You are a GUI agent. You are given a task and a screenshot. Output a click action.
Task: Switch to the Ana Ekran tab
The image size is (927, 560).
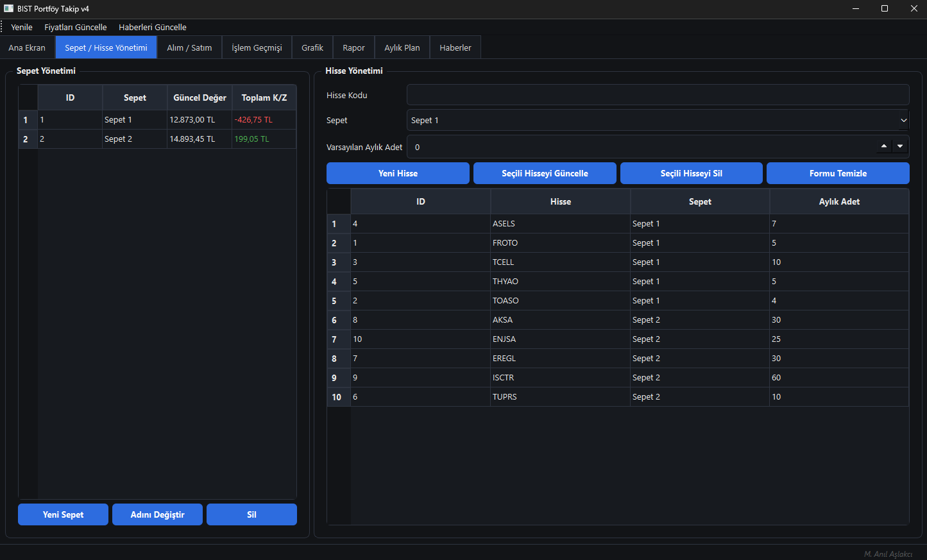pyautogui.click(x=27, y=47)
